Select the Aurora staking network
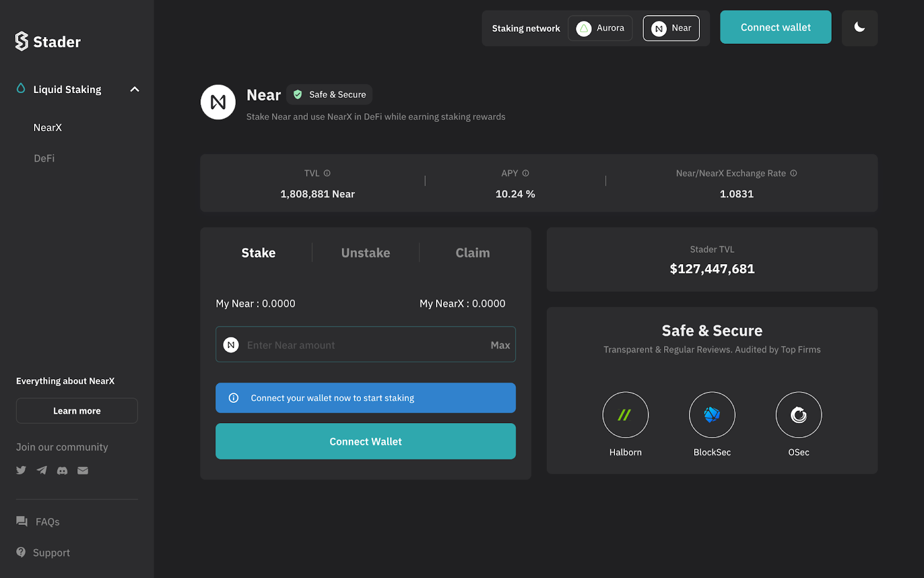The image size is (924, 578). coord(600,28)
